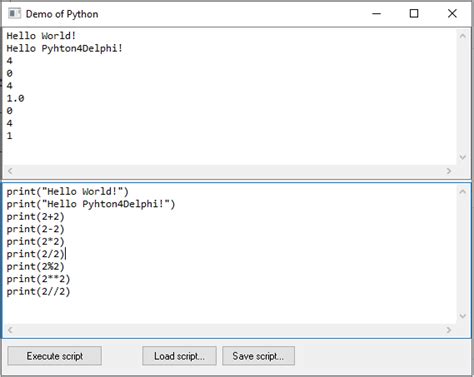Click the output pane scroll right arrow
The height and width of the screenshot is (377, 474).
(x=449, y=171)
